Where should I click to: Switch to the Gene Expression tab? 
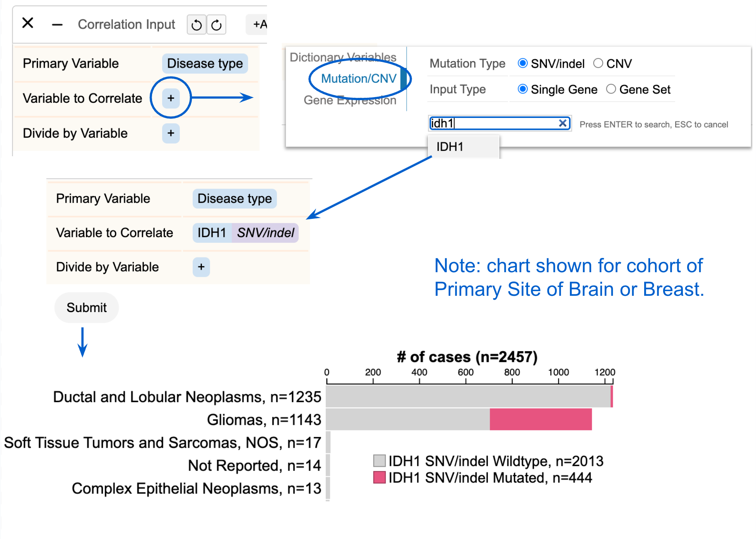click(x=350, y=101)
